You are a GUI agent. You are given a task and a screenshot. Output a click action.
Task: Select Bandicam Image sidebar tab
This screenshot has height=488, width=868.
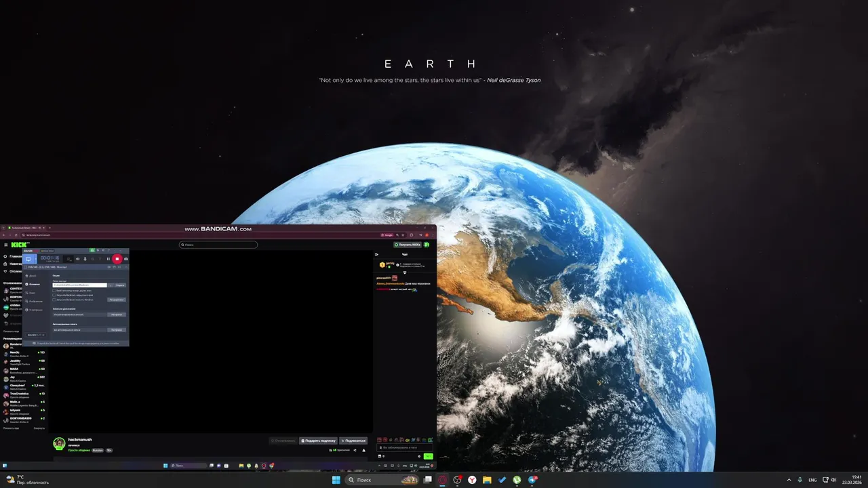(x=34, y=302)
